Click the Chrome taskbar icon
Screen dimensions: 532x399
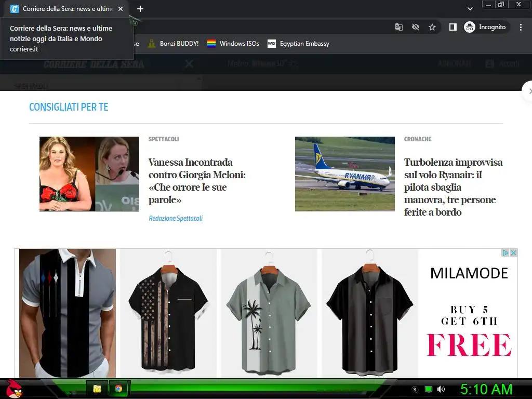[118, 389]
